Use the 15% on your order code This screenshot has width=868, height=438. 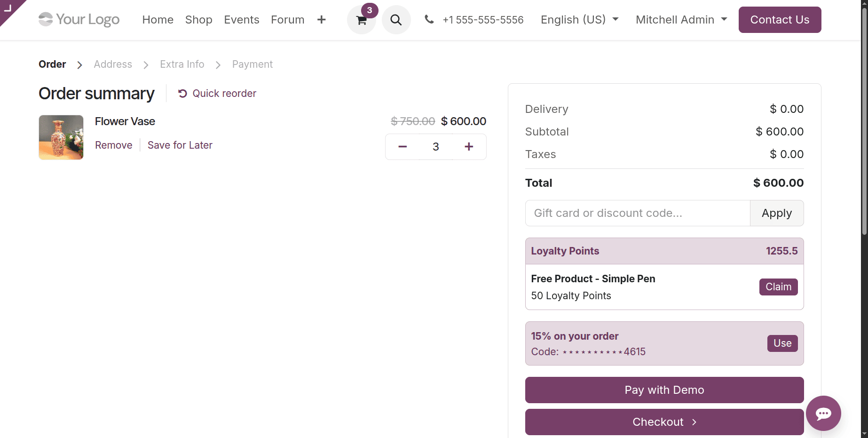tap(782, 343)
